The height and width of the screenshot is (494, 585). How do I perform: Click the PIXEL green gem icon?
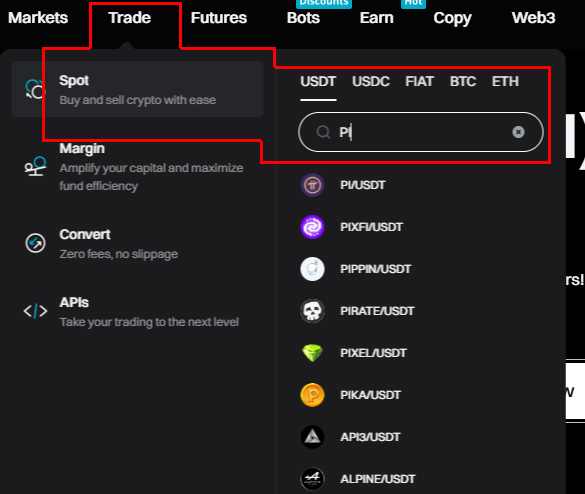pos(312,353)
